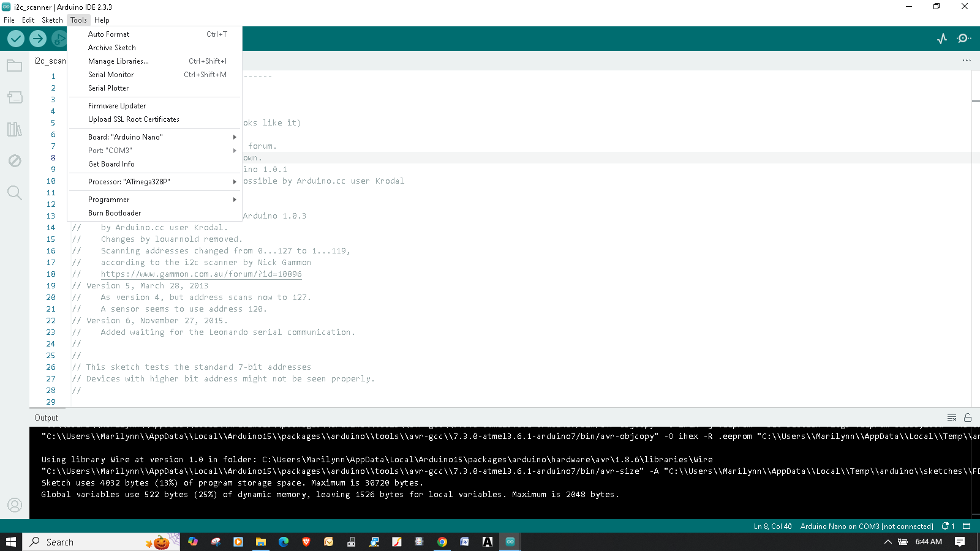
Task: Click the Windows taskbar Search box
Action: pyautogui.click(x=102, y=542)
